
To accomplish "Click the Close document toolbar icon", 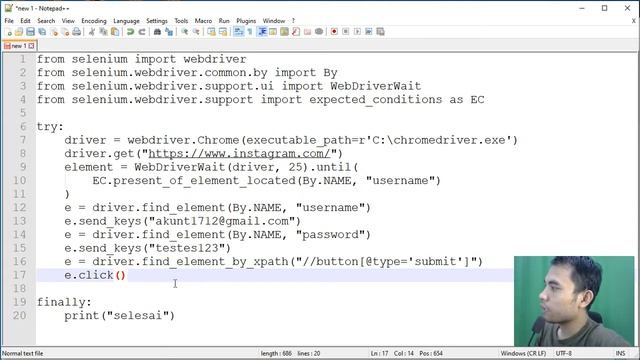I will 53,32.
